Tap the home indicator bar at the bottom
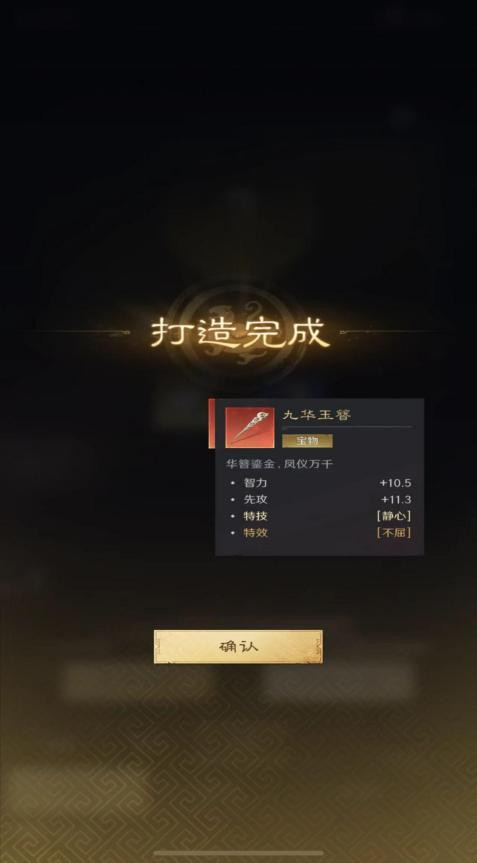The height and width of the screenshot is (863, 477). 238,854
